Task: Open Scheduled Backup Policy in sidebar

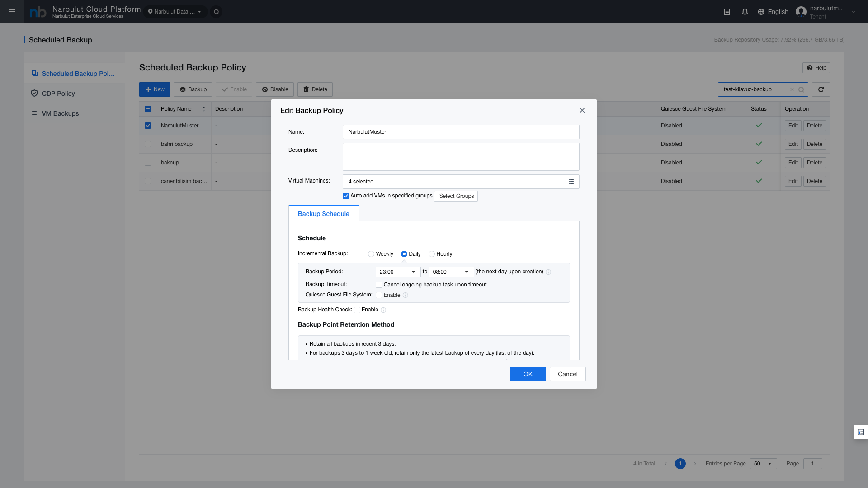Action: pyautogui.click(x=74, y=74)
